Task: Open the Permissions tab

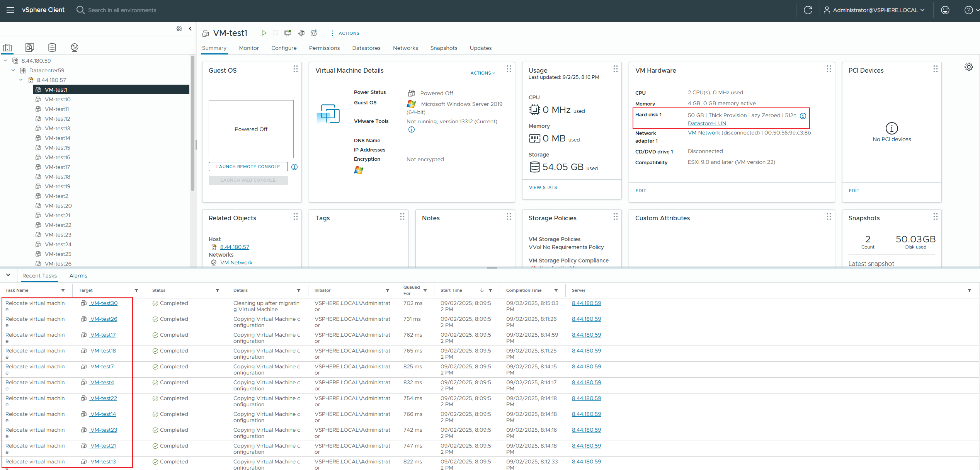Action: point(324,48)
